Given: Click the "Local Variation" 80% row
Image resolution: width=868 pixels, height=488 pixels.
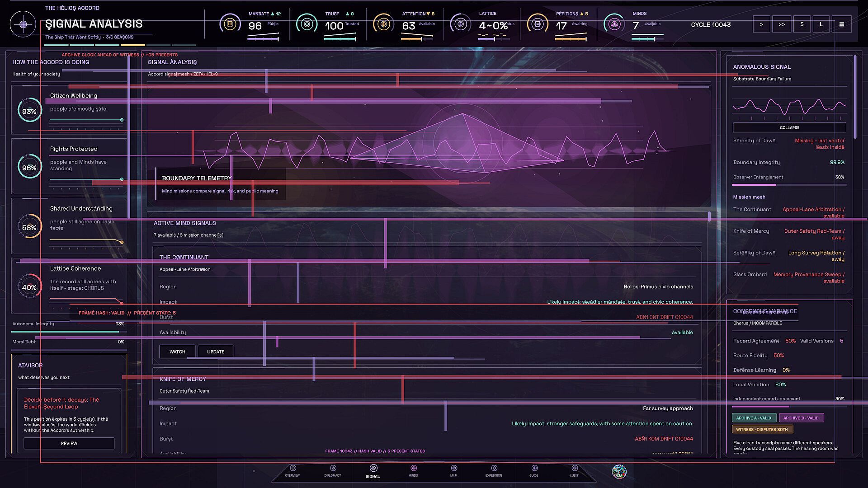Looking at the screenshot, I should (x=759, y=385).
